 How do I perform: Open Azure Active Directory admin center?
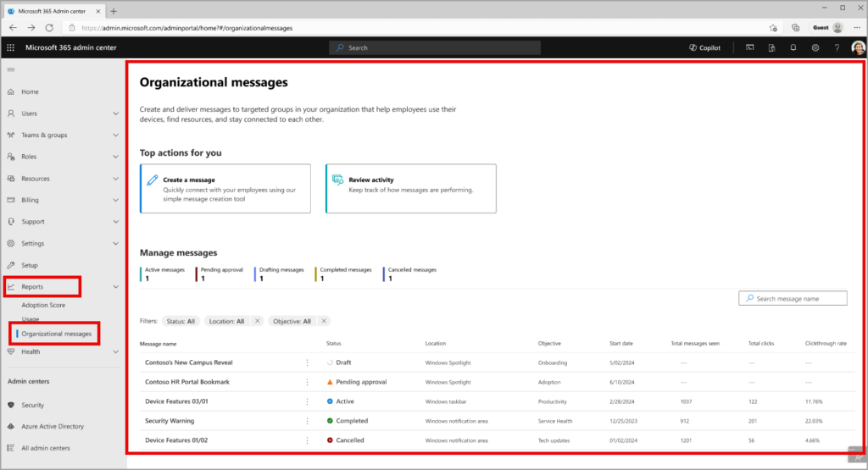tap(53, 426)
